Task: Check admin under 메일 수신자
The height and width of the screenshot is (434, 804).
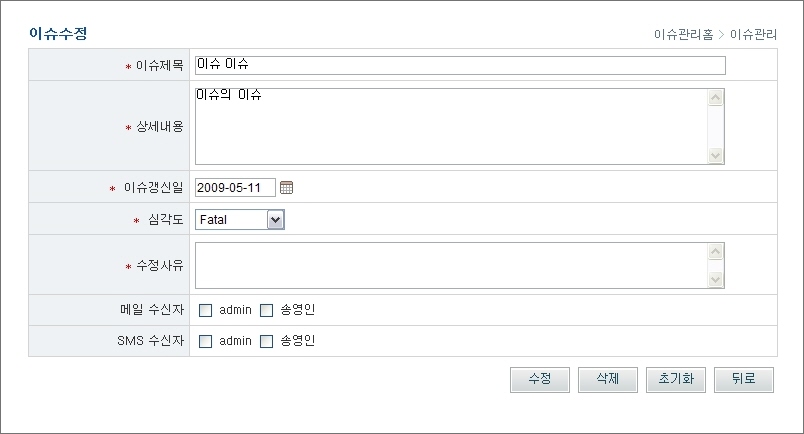Action: 206,310
